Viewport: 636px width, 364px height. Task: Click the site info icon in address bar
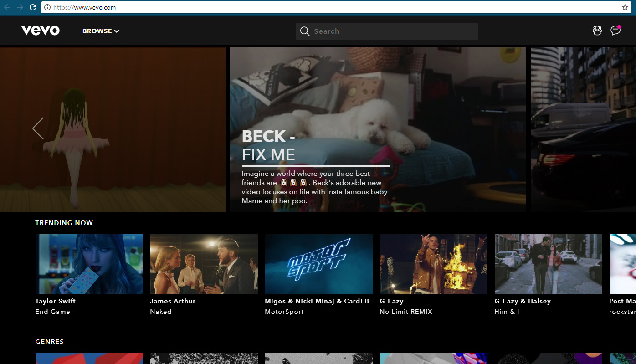point(47,7)
